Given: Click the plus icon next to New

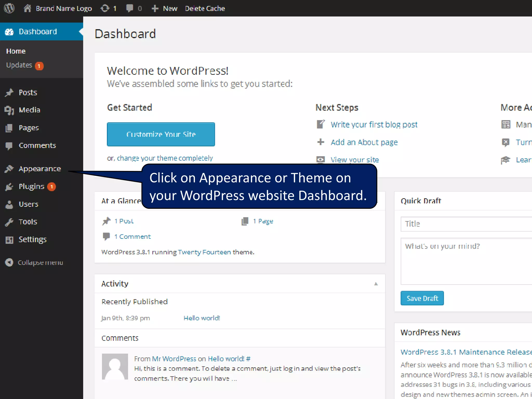Looking at the screenshot, I should pyautogui.click(x=155, y=8).
